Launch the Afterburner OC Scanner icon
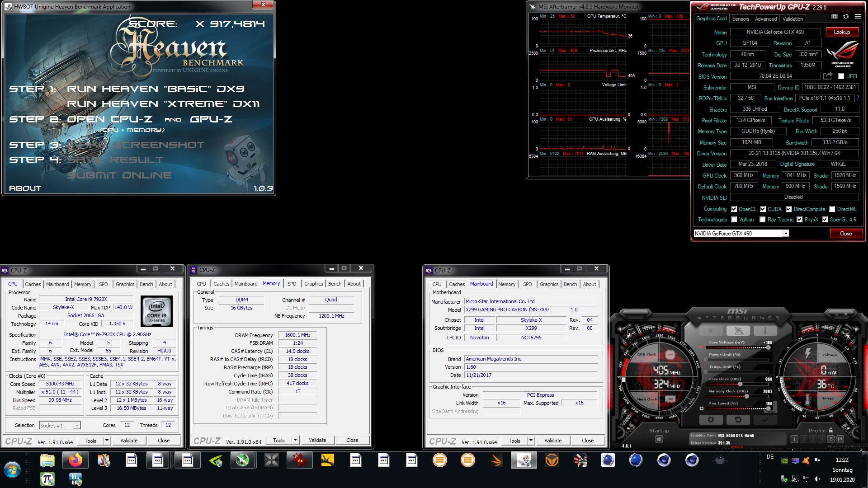 (739, 331)
